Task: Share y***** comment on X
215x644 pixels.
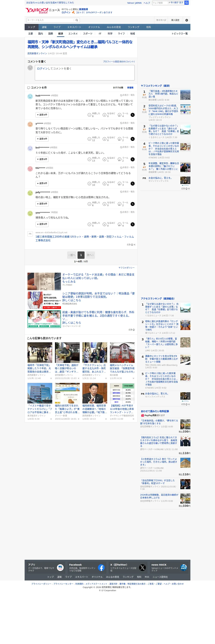Action: click(133, 139)
